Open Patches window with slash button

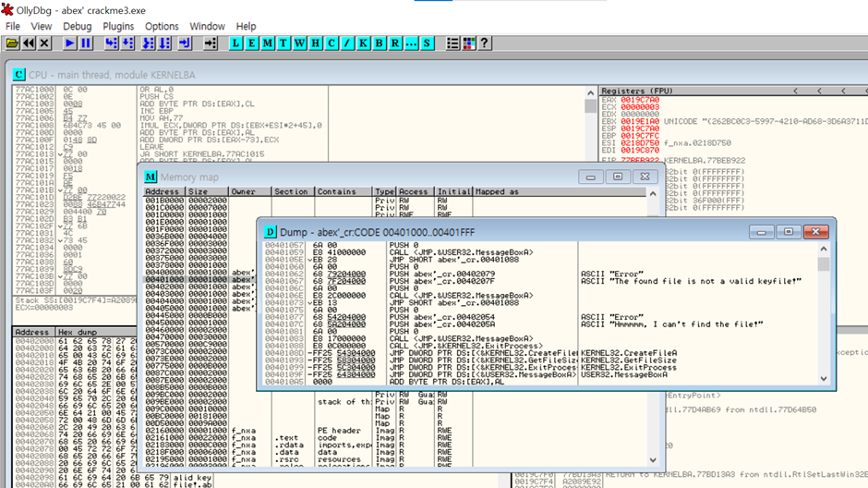[x=347, y=43]
